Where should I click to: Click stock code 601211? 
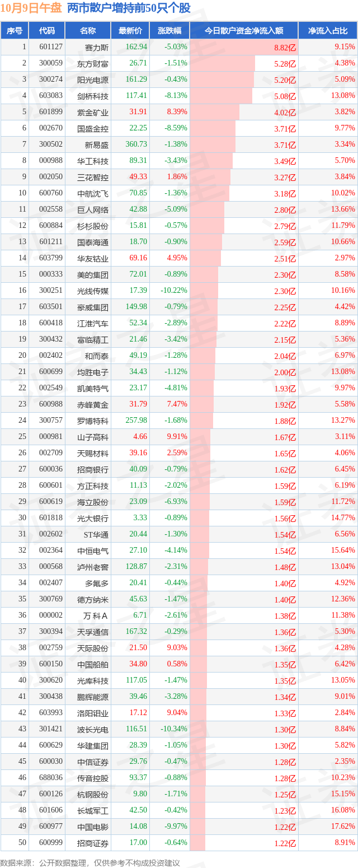point(51,242)
